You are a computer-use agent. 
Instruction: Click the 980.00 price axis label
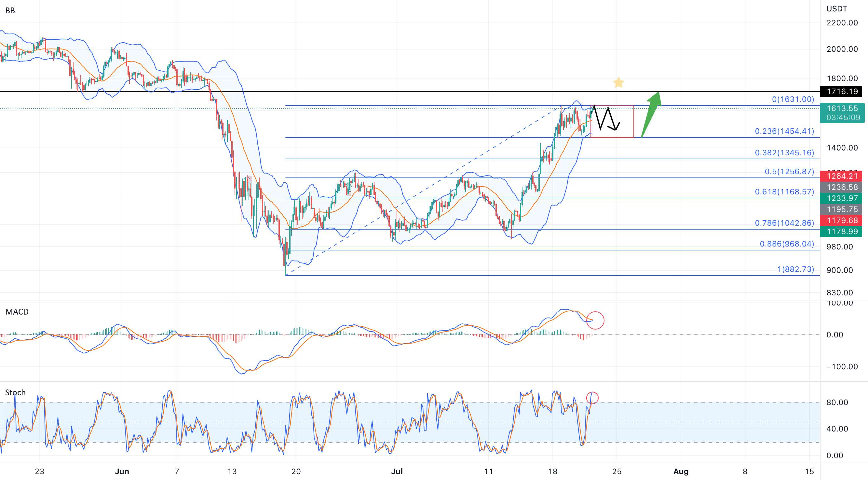[x=840, y=247]
